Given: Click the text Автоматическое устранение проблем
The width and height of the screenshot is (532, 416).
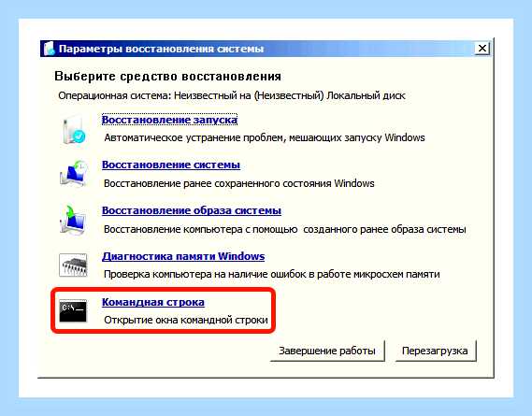Looking at the screenshot, I should pos(194,137).
